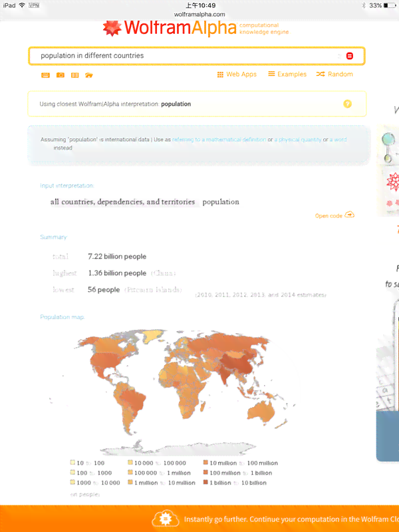Click the Open code cloud icon
The width and height of the screenshot is (399, 532).
pyautogui.click(x=350, y=214)
